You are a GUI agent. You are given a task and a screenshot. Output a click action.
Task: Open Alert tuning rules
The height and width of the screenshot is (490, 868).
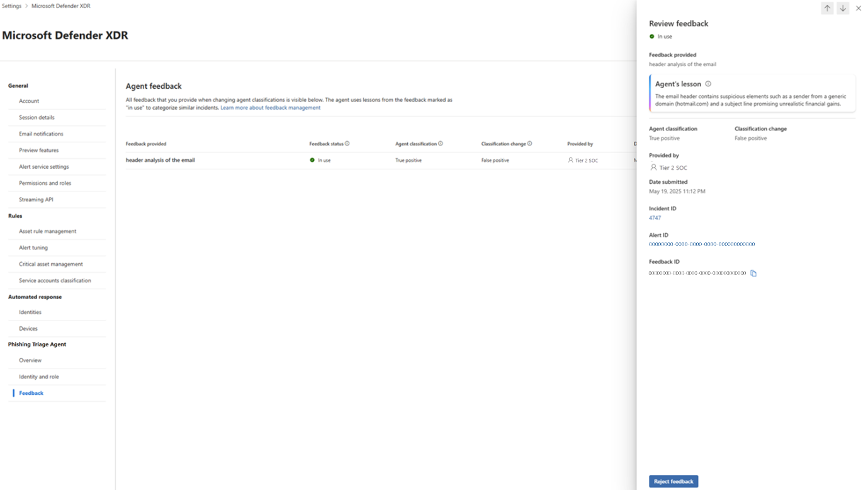(33, 248)
